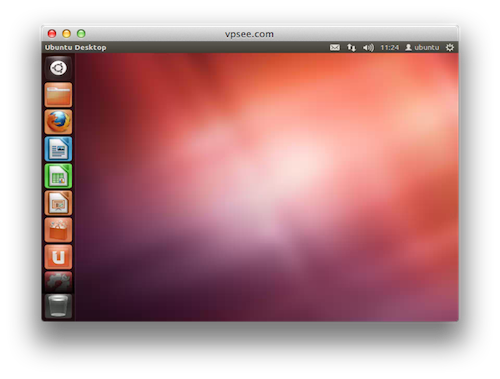
Task: Maximize the vpsee.com window
Action: 81,34
